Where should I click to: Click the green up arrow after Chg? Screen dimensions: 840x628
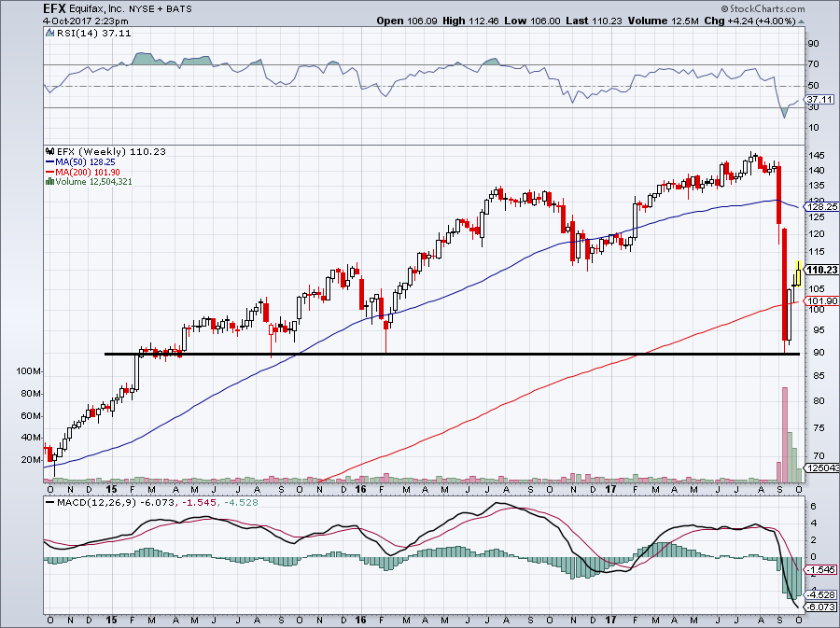(801, 21)
